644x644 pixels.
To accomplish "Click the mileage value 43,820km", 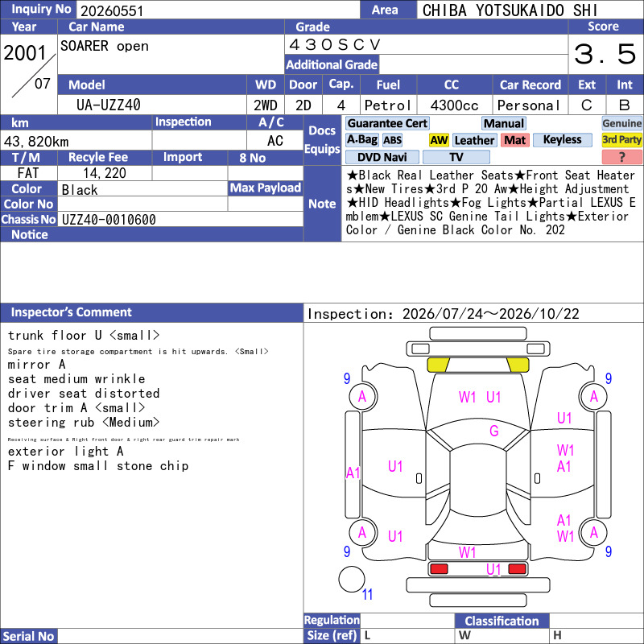I will point(36,142).
